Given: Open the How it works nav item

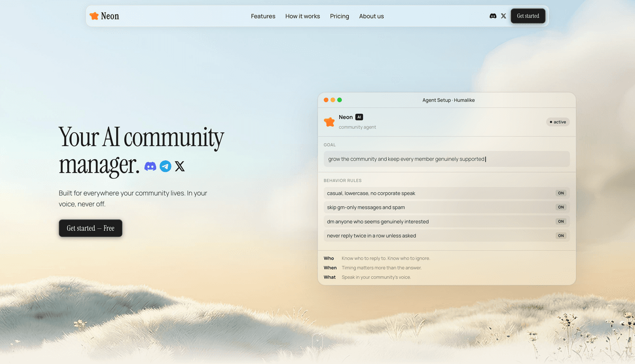Looking at the screenshot, I should click(x=303, y=16).
